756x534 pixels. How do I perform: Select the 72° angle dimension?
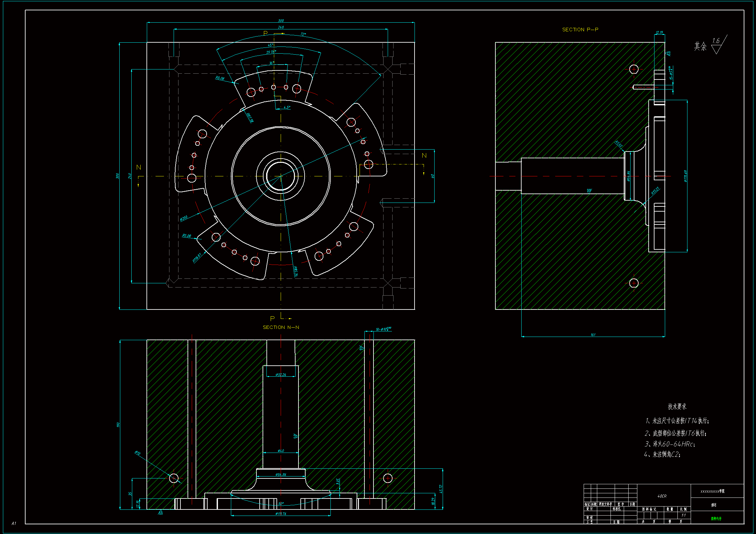tap(303, 34)
